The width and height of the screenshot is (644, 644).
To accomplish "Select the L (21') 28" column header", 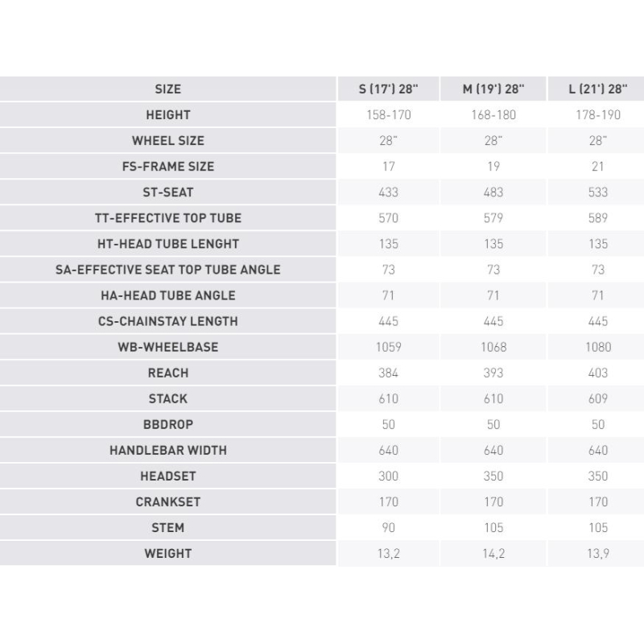I will coord(597,89).
